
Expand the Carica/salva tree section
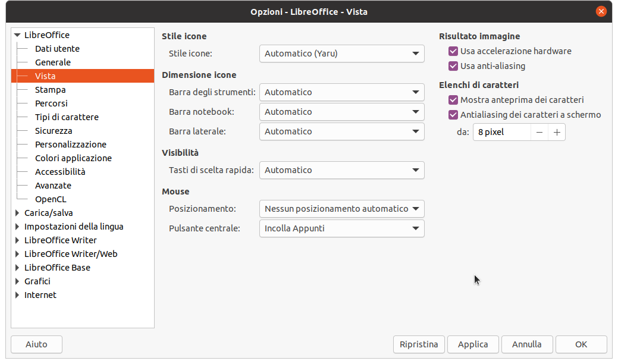(17, 213)
